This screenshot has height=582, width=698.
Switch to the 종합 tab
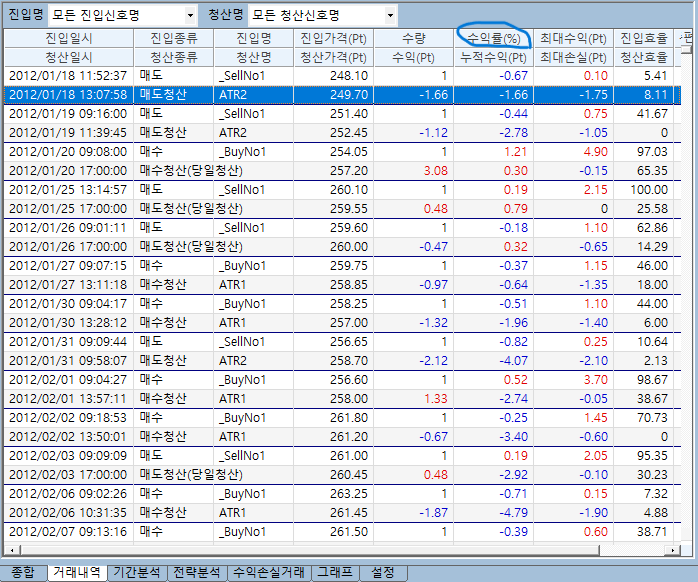click(22, 573)
